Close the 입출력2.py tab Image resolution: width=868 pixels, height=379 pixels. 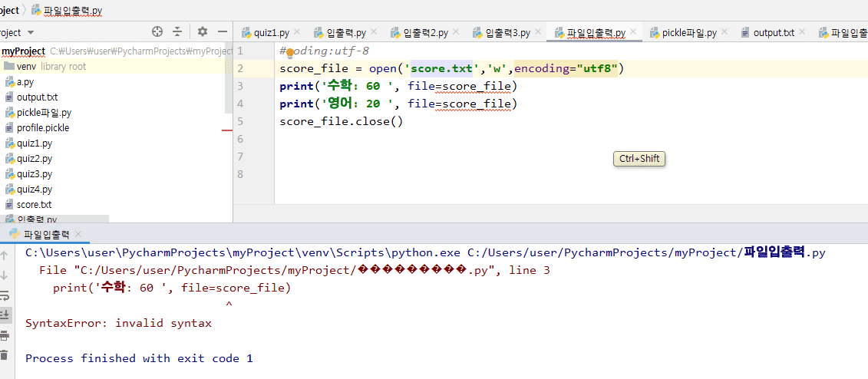[x=456, y=32]
